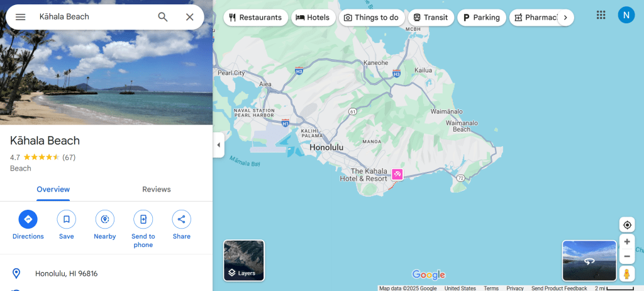Open the Layers map type switcher
644x291 pixels.
[244, 261]
